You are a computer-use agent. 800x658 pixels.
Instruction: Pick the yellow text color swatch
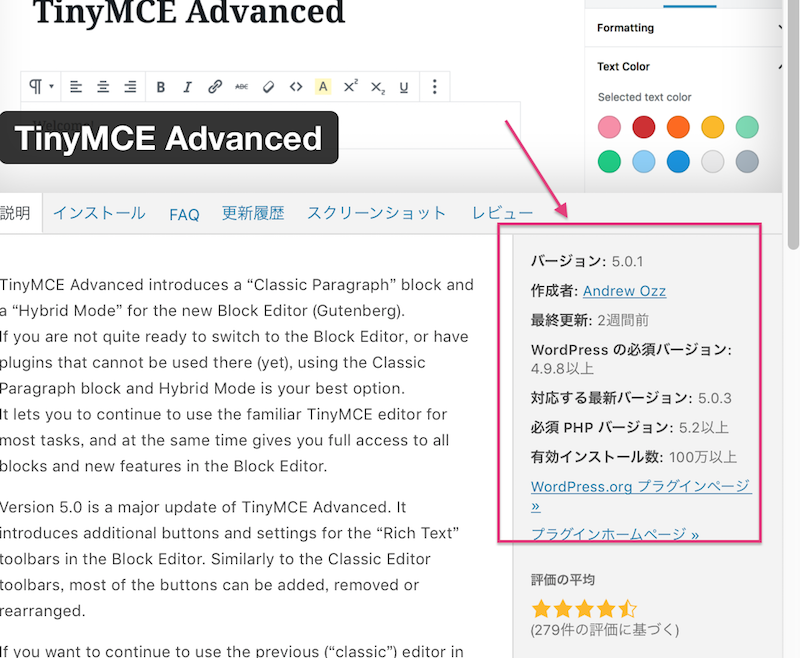[713, 127]
